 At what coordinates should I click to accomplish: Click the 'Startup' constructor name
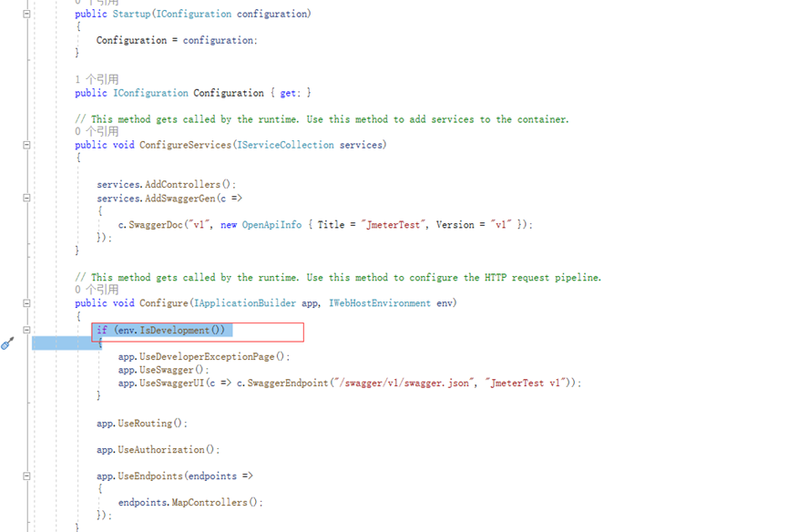click(x=131, y=14)
